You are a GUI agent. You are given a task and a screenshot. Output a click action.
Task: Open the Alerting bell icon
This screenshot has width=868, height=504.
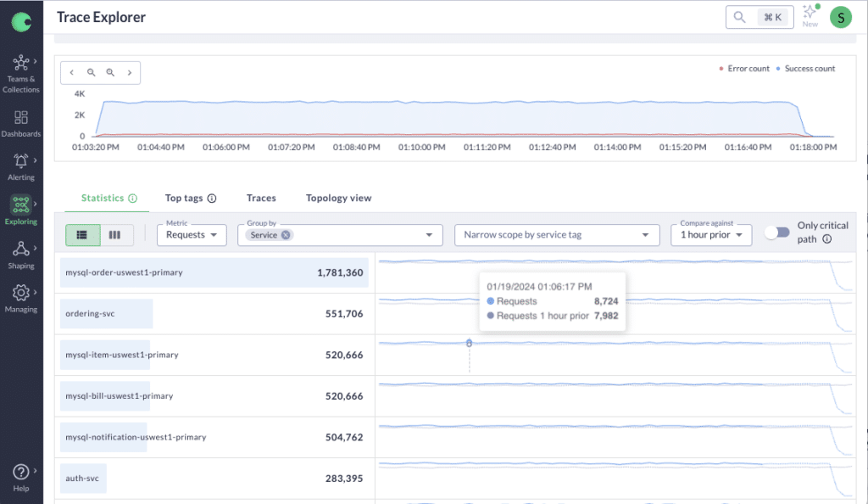click(21, 161)
